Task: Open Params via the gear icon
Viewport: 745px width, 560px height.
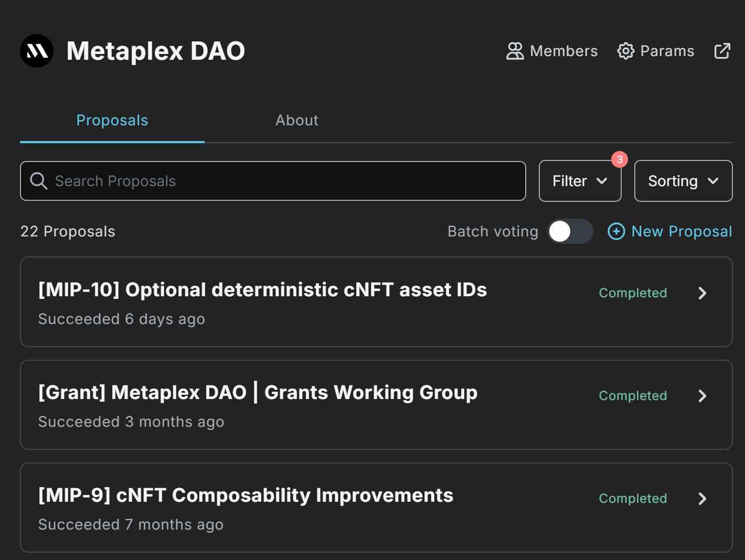Action: pyautogui.click(x=625, y=51)
